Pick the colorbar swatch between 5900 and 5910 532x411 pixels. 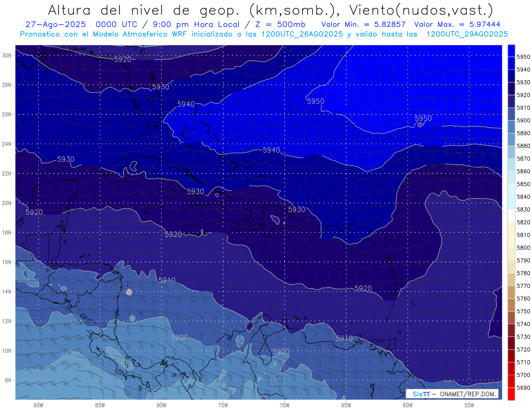click(511, 114)
